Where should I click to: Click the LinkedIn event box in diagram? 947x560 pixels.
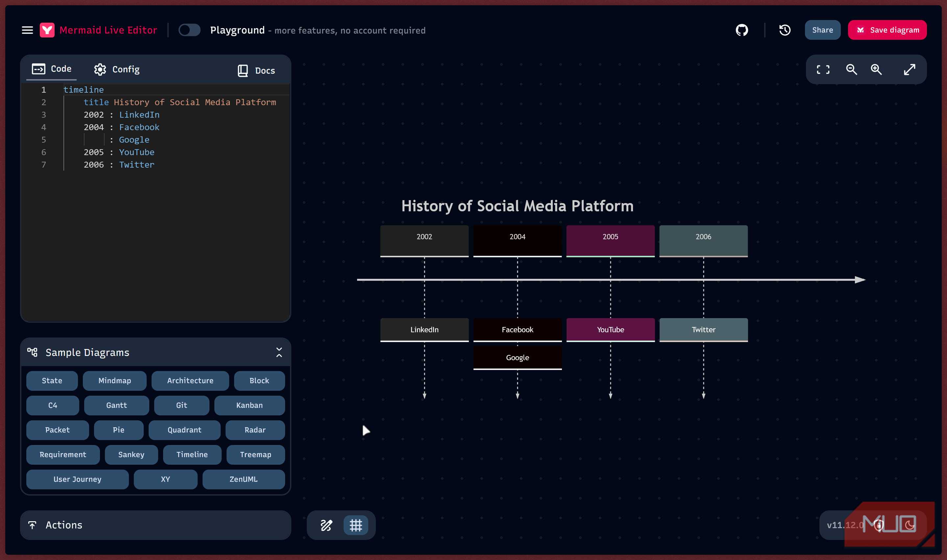coord(424,330)
